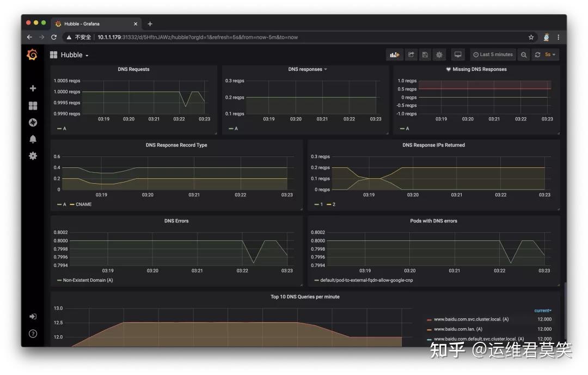The image size is (588, 375).
Task: Open the Last 5 minutes time picker
Action: [x=493, y=55]
